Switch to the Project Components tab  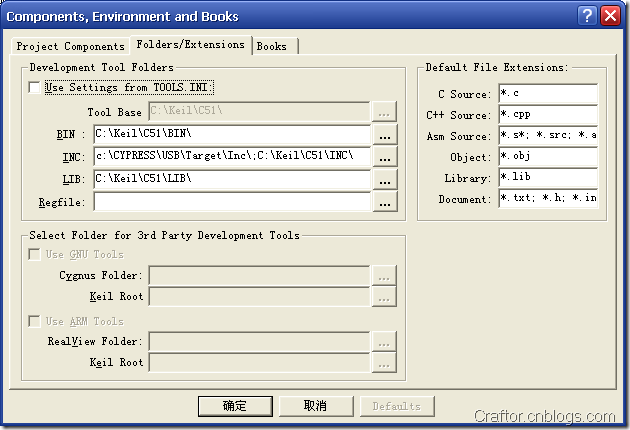point(70,46)
